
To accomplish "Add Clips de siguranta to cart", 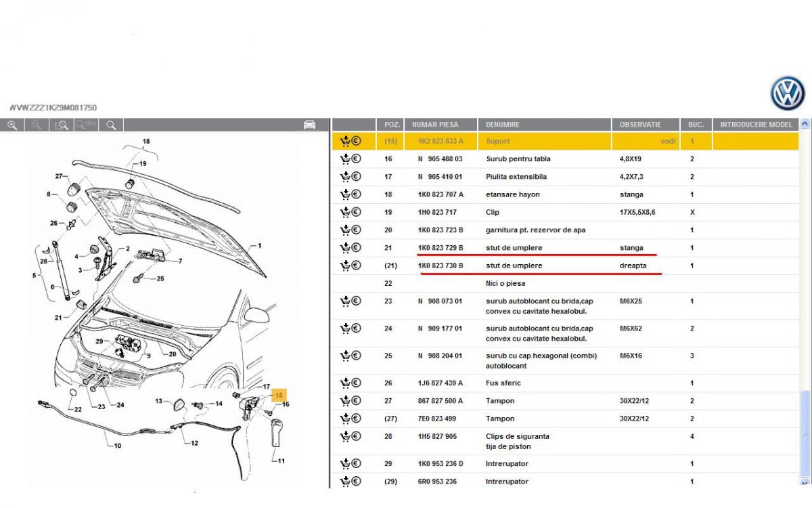I will pos(344,436).
